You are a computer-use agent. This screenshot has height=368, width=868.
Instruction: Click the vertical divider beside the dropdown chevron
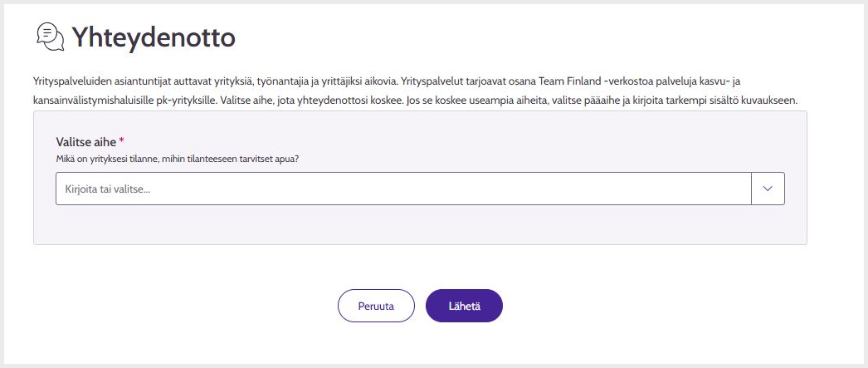point(751,189)
